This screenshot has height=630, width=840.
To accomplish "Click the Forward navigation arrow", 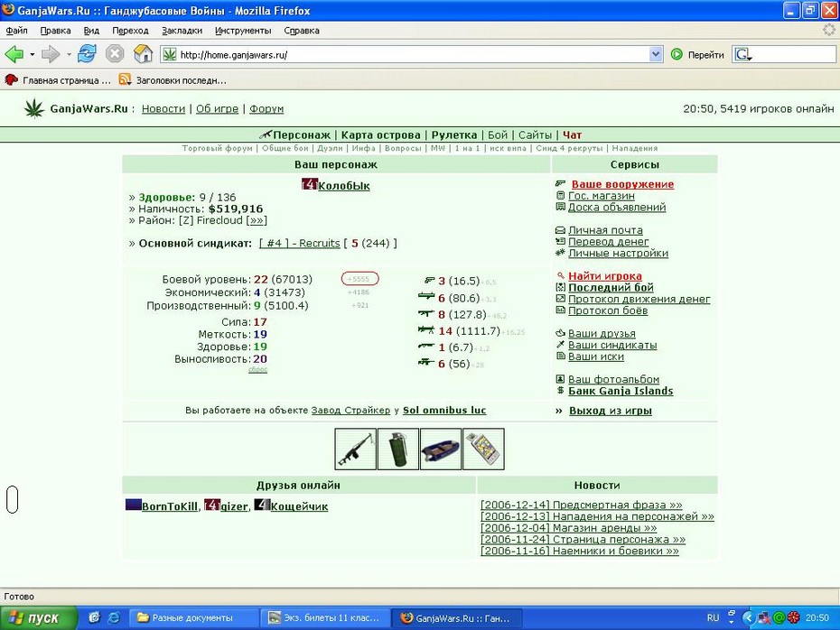I will 51,54.
